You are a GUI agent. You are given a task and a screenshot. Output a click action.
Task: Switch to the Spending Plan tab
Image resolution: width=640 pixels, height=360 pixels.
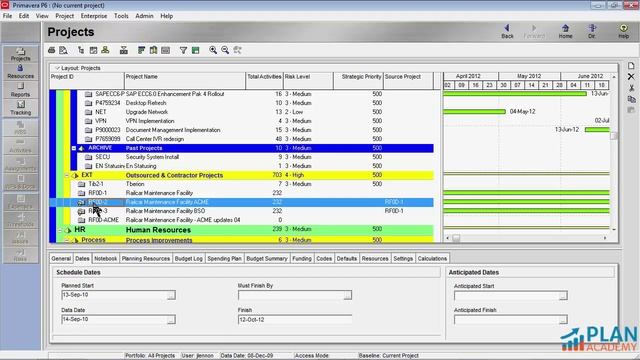pos(224,258)
